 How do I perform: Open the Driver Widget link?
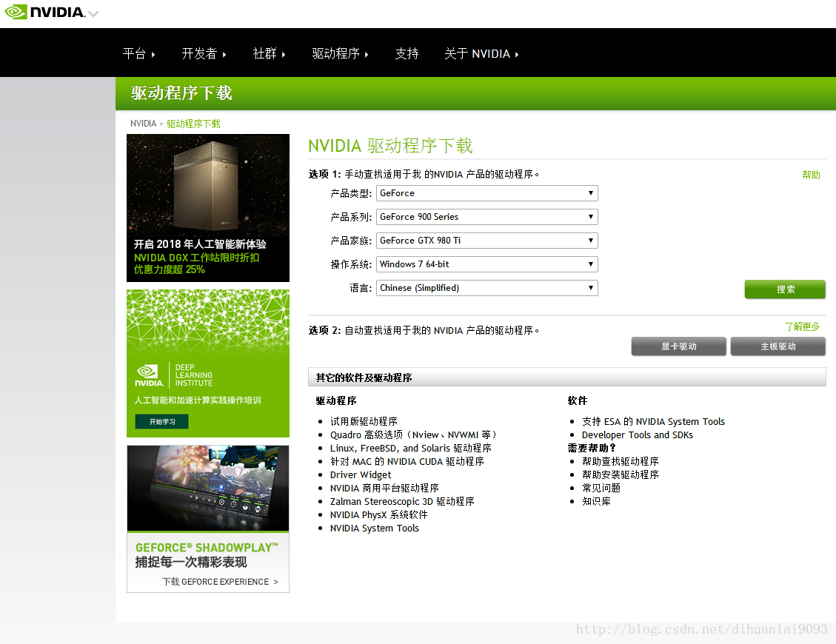pyautogui.click(x=361, y=475)
